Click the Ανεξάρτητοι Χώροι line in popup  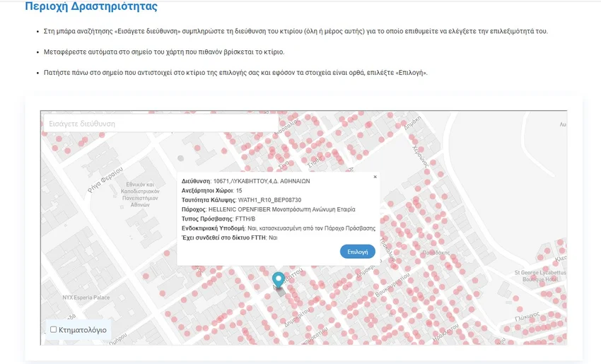(211, 191)
